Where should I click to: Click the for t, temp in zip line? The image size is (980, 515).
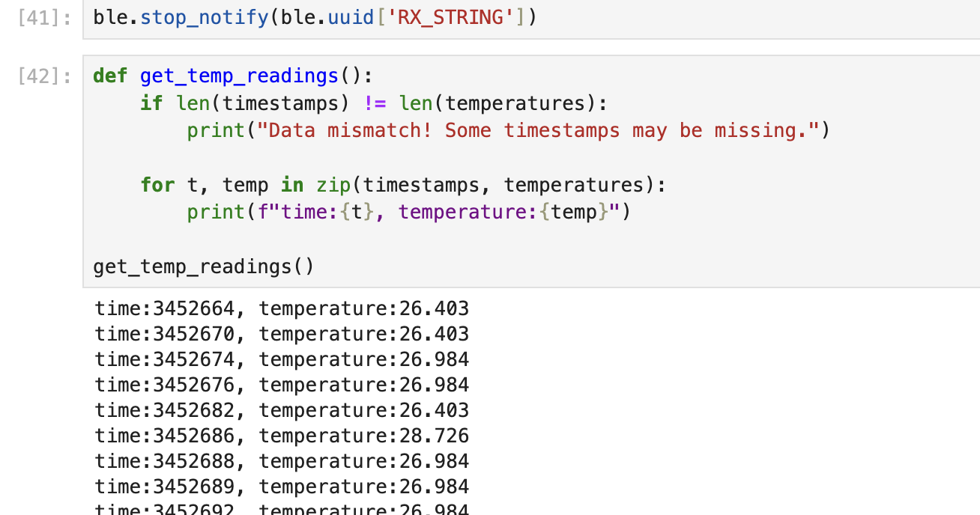(x=403, y=184)
